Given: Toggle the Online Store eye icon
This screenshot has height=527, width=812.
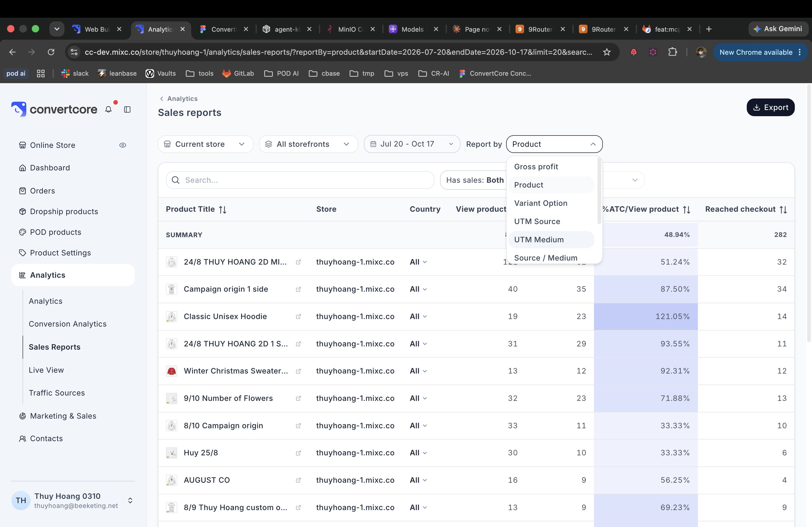Looking at the screenshot, I should point(123,145).
